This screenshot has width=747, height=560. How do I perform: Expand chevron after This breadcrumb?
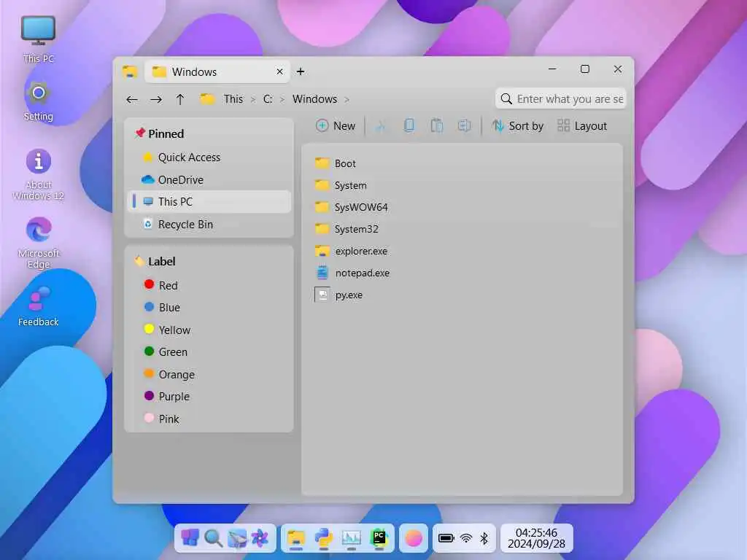pyautogui.click(x=253, y=99)
